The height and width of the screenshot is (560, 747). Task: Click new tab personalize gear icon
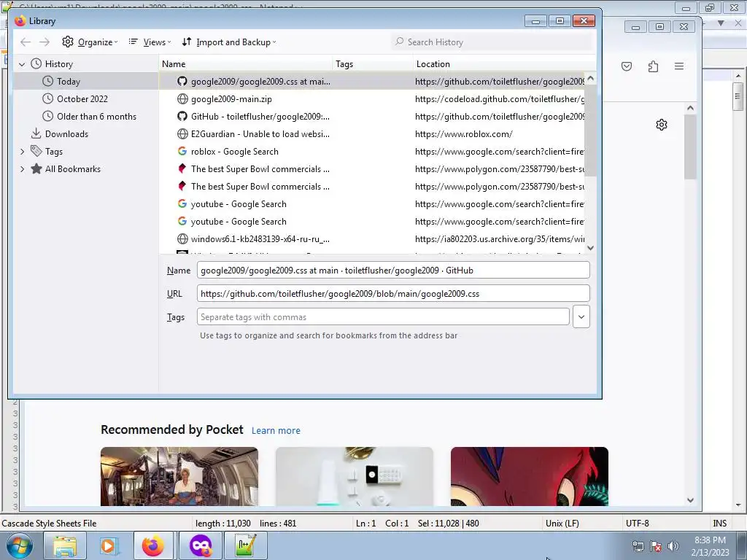[x=661, y=125]
